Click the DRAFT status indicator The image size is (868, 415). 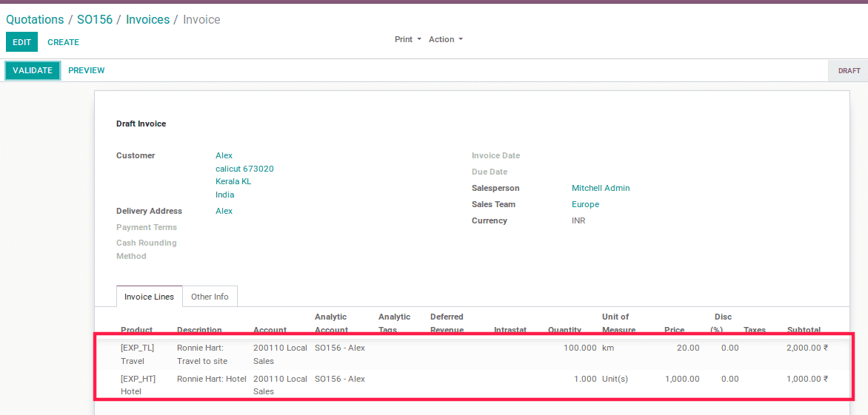(x=849, y=71)
